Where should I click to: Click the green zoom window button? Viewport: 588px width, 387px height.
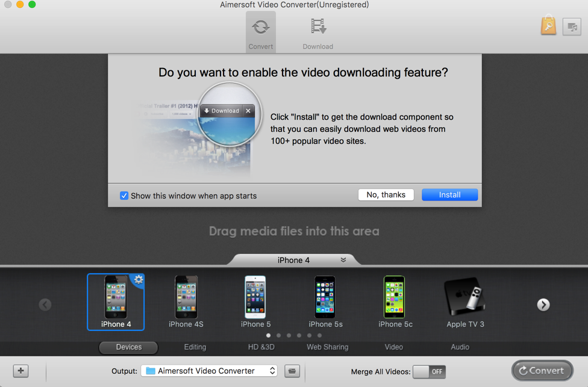(33, 4)
